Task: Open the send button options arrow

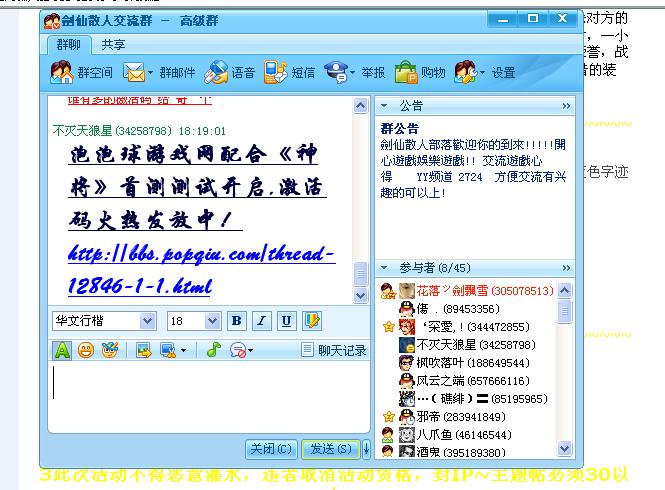Action: pos(366,449)
